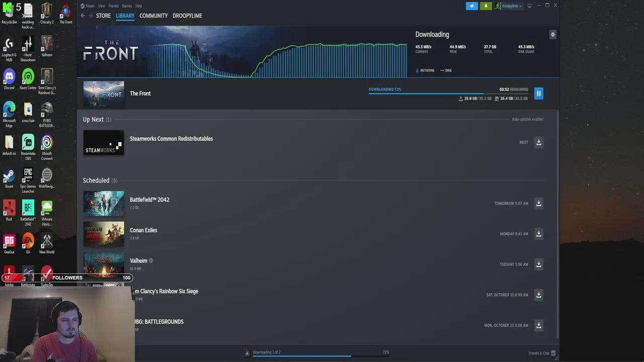
Task: Select Chivalry 2 desktop icon
Action: click(x=47, y=14)
